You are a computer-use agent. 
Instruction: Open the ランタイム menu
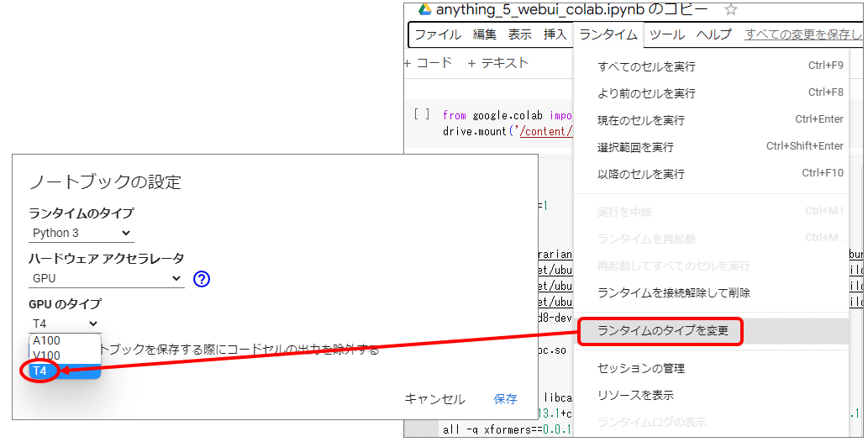click(x=608, y=35)
